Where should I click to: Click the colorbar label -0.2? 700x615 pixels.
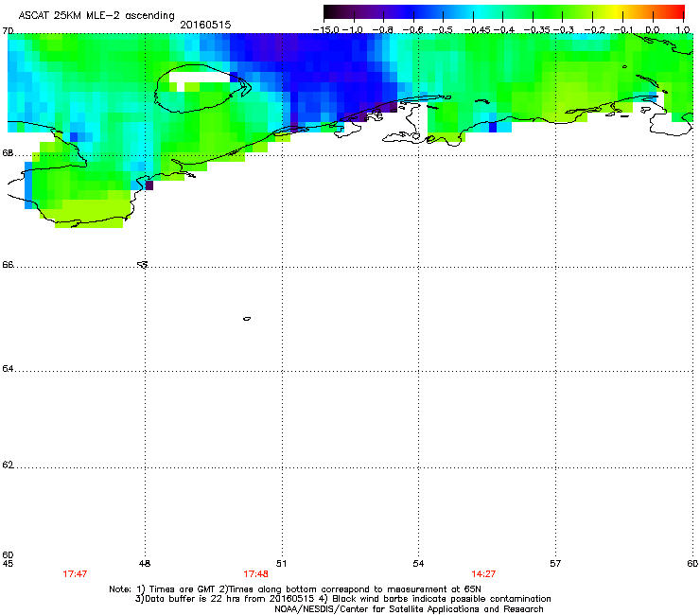tap(594, 30)
